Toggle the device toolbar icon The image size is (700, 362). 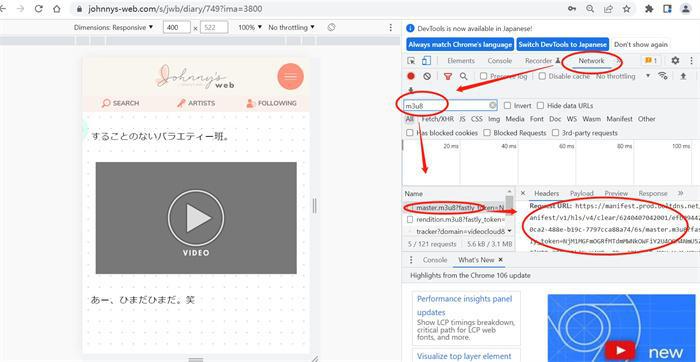coord(426,61)
